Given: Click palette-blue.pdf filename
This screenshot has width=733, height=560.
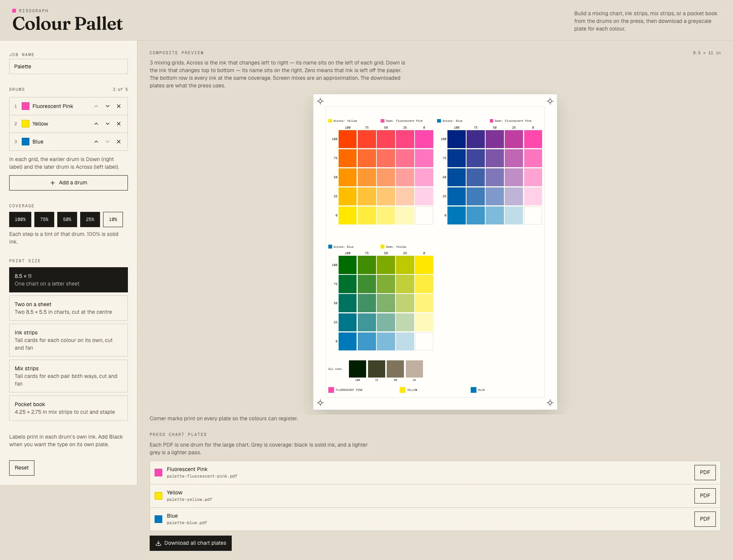Looking at the screenshot, I should (x=187, y=523).
